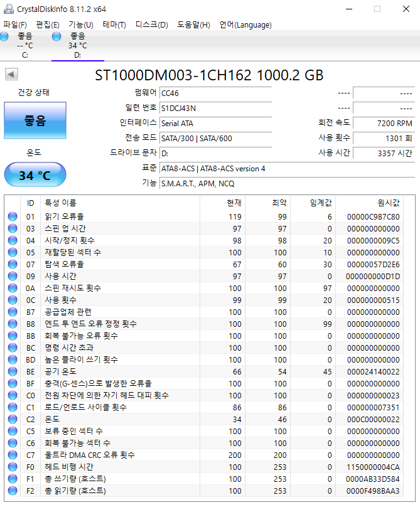420x505 pixels.
Task: Click raw value 0000F498BAA3
Action: click(374, 491)
